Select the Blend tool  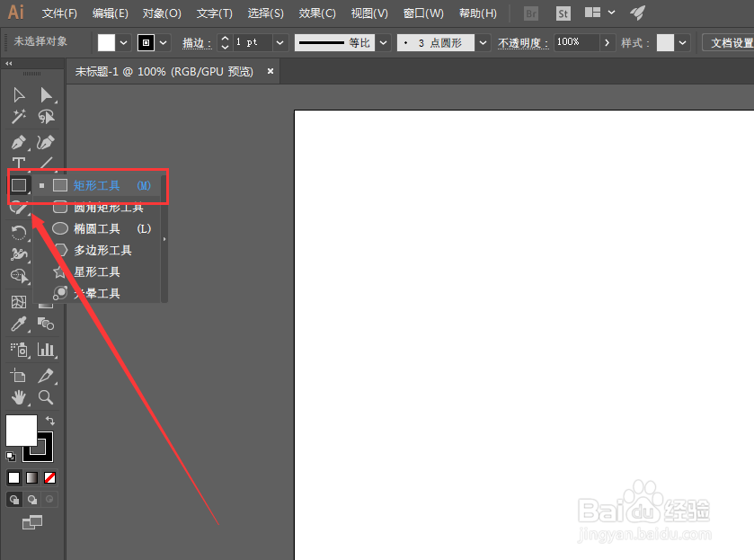46,324
